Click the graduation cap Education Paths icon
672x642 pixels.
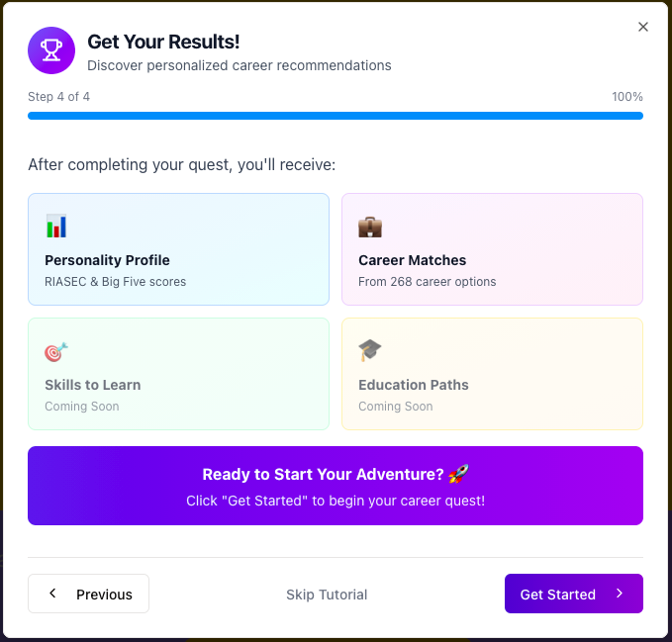click(x=369, y=350)
